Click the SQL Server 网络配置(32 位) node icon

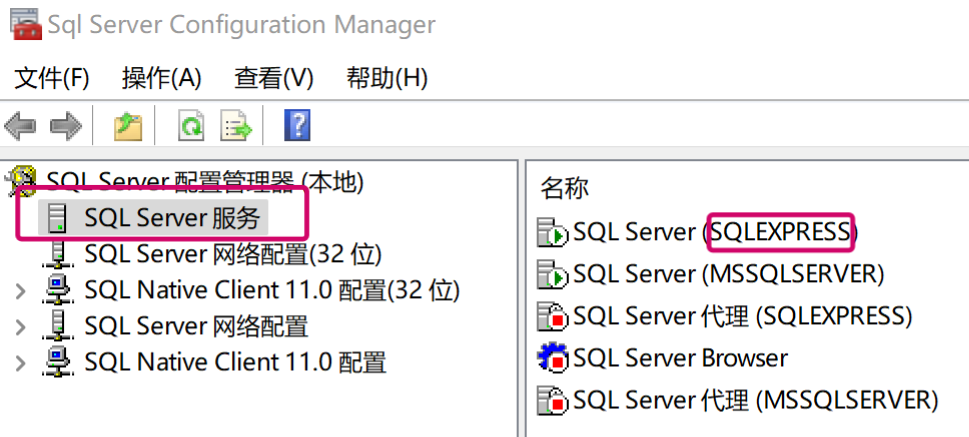tap(57, 254)
